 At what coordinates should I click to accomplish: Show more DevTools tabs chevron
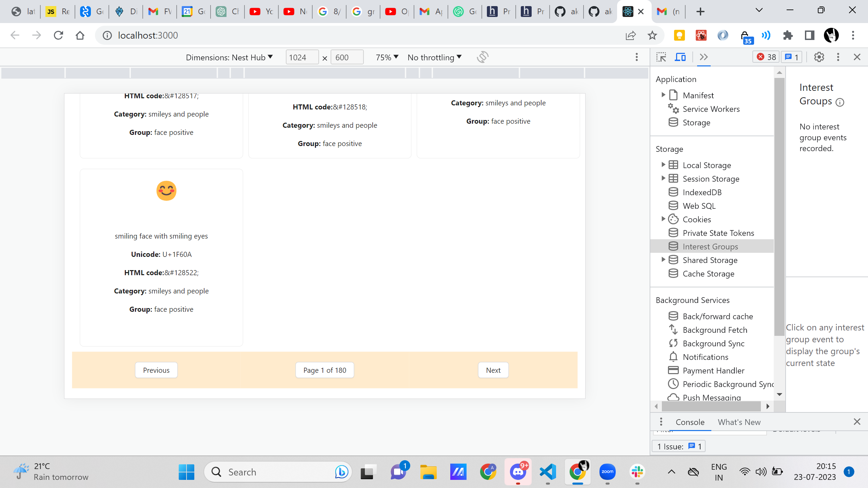(704, 57)
